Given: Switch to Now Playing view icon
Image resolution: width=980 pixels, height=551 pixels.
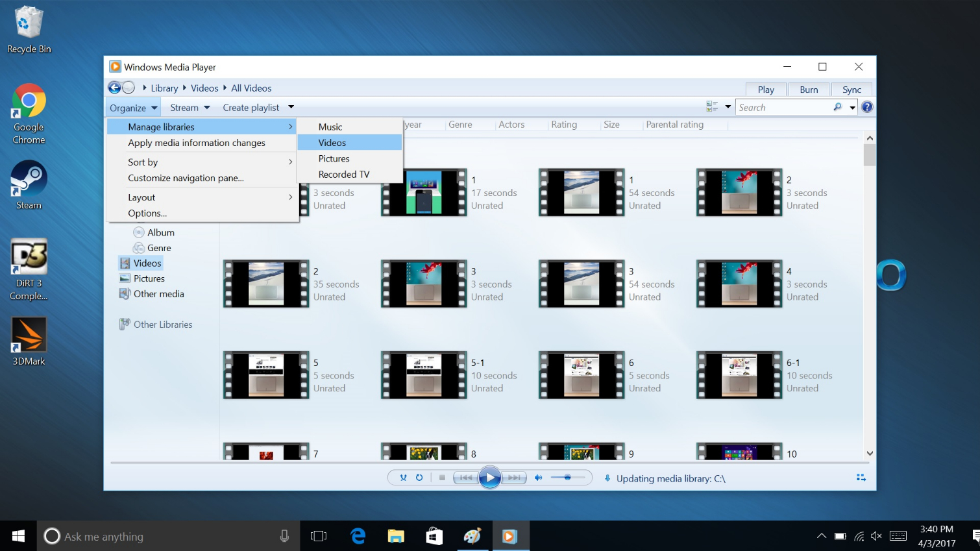Looking at the screenshot, I should coord(861,478).
